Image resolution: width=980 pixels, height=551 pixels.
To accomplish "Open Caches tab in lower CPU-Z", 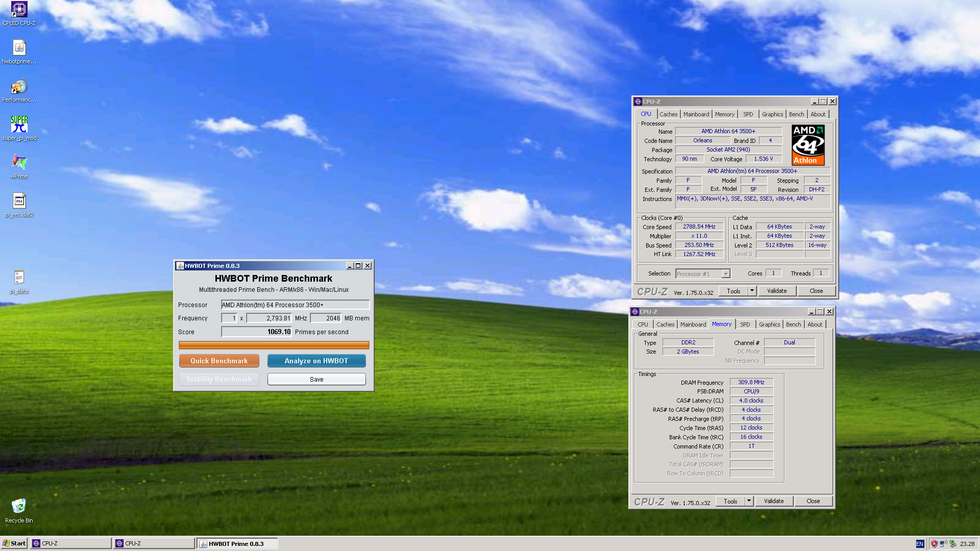I will tap(665, 324).
